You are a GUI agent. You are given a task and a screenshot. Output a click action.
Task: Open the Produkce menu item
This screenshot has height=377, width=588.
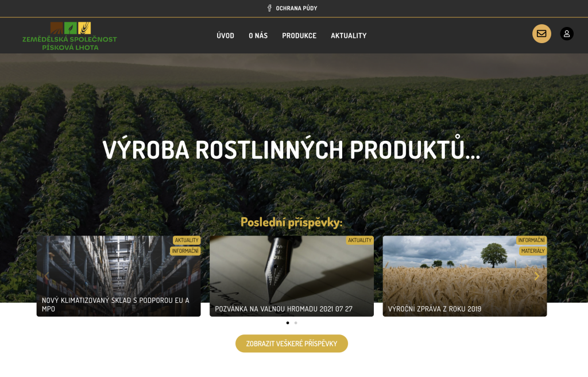299,36
